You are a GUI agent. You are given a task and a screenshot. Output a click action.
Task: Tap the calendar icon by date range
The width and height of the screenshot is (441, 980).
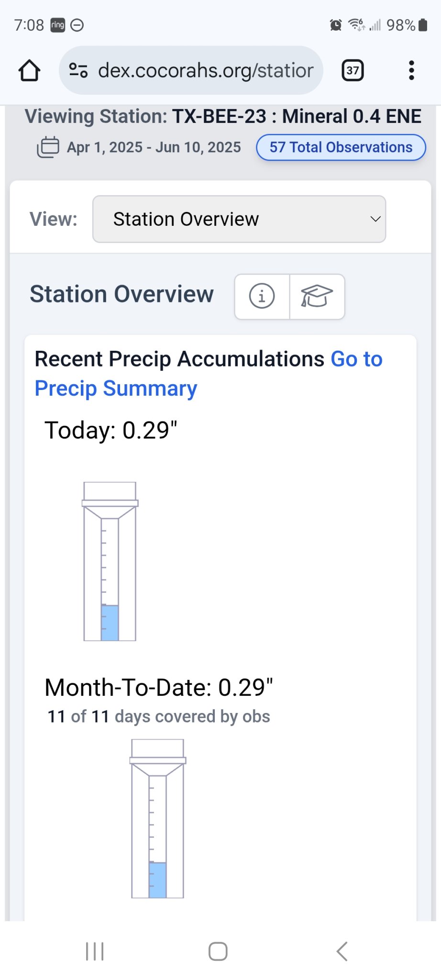pos(48,147)
